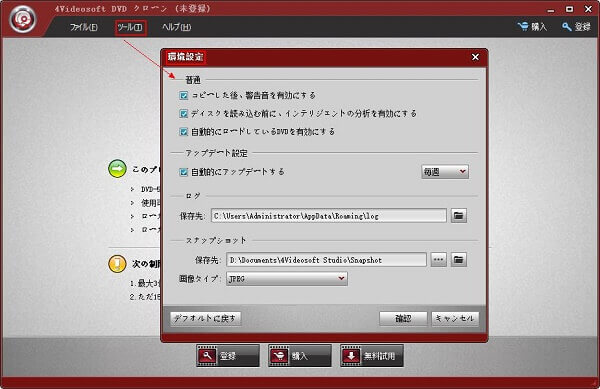Browse snapshot path with the ellipsis button
Screen dimensions: 600x389
[439, 260]
